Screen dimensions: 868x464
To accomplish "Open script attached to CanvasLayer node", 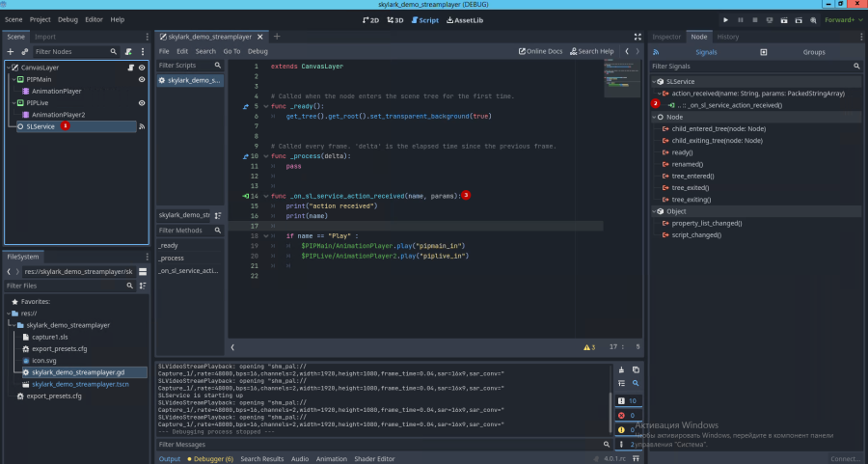I will click(x=131, y=68).
